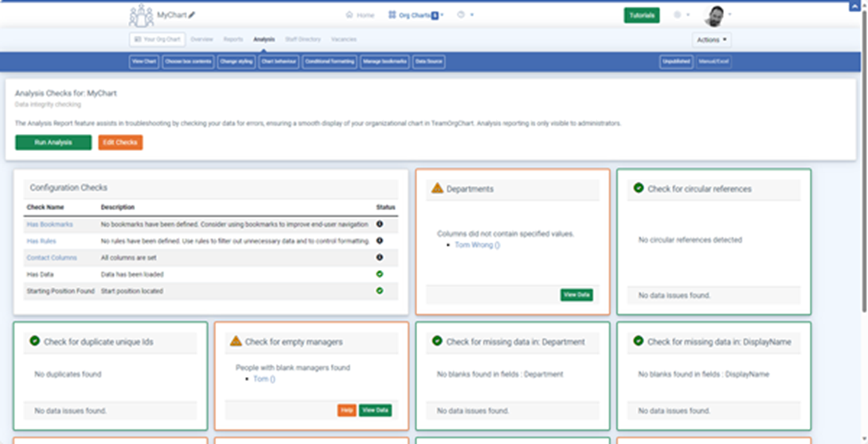Click the pencil icon next to MyChart

(x=192, y=15)
